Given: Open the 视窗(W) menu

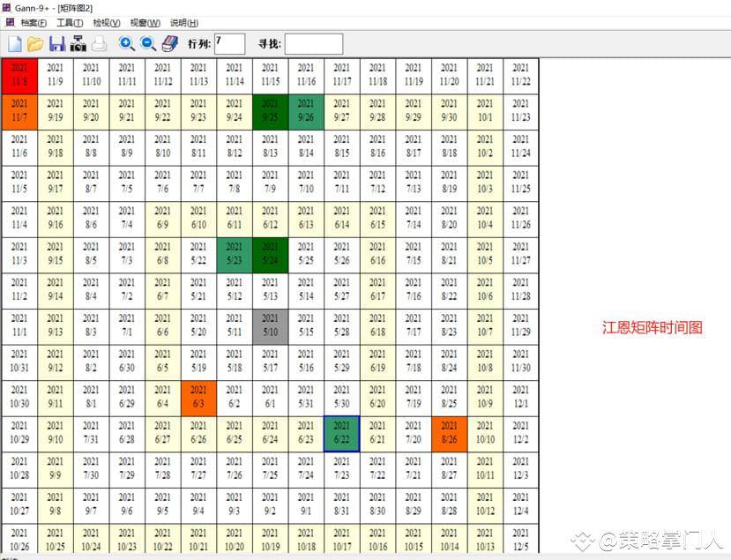Looking at the screenshot, I should click(x=145, y=23).
